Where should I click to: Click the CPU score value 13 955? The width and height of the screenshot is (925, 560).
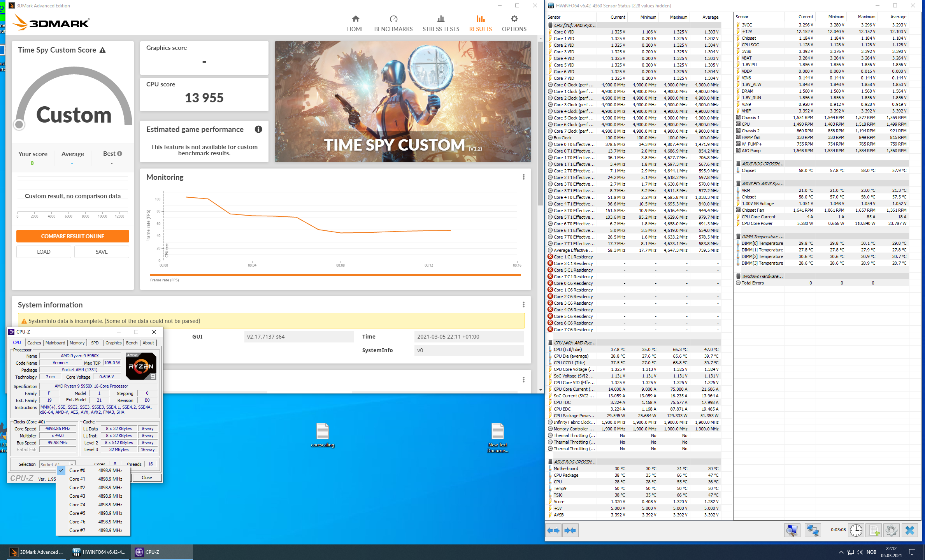pyautogui.click(x=204, y=98)
